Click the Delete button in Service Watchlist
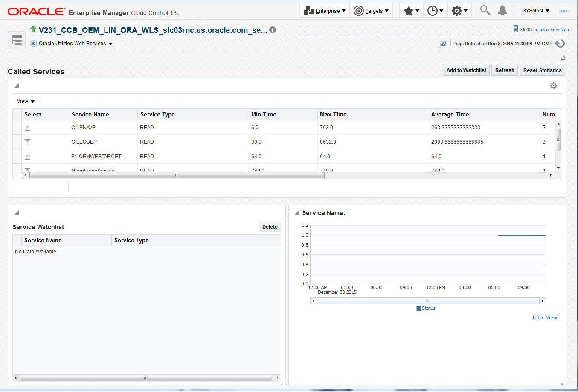 click(270, 227)
